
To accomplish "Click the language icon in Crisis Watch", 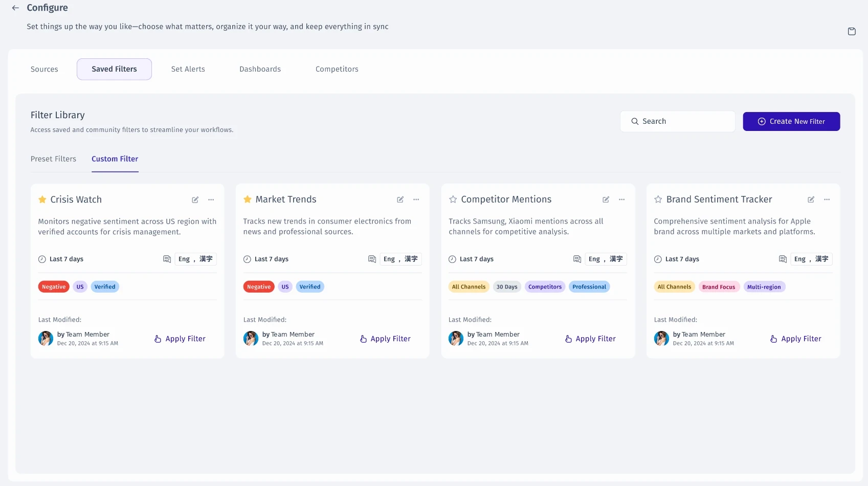I will click(x=167, y=259).
